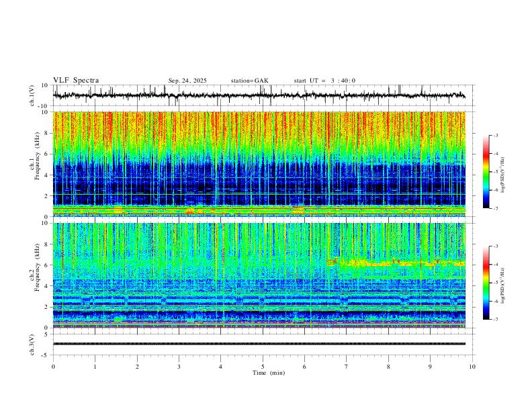Click the ch.2 colorbar 'log(PSD)(V²/Hz)' label
Image resolution: width=532 pixels, height=411 pixels.
click(x=503, y=285)
